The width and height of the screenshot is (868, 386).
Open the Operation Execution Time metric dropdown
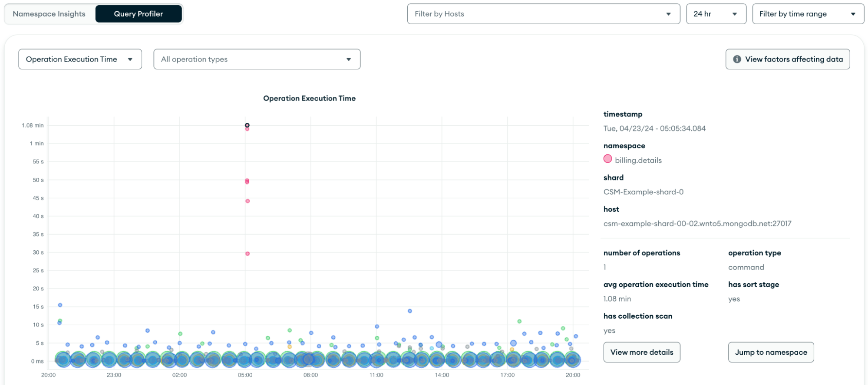tap(80, 59)
